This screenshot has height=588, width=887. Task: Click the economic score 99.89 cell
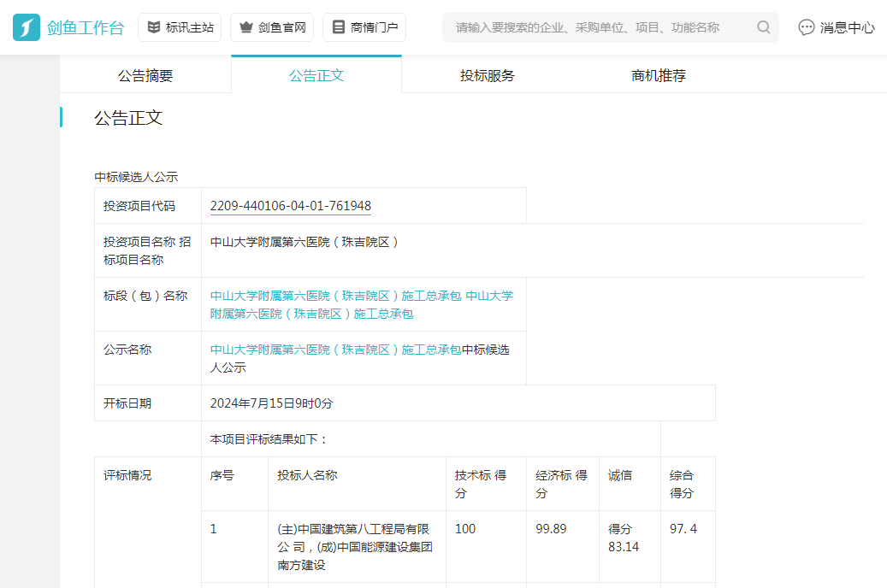pyautogui.click(x=563, y=547)
